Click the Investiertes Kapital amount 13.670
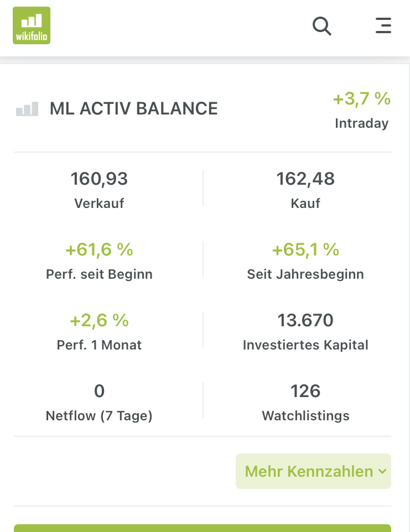 [x=305, y=321]
